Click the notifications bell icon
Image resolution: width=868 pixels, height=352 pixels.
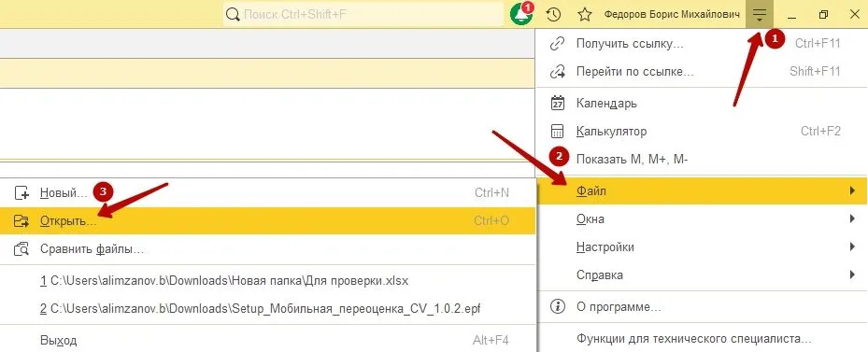521,14
